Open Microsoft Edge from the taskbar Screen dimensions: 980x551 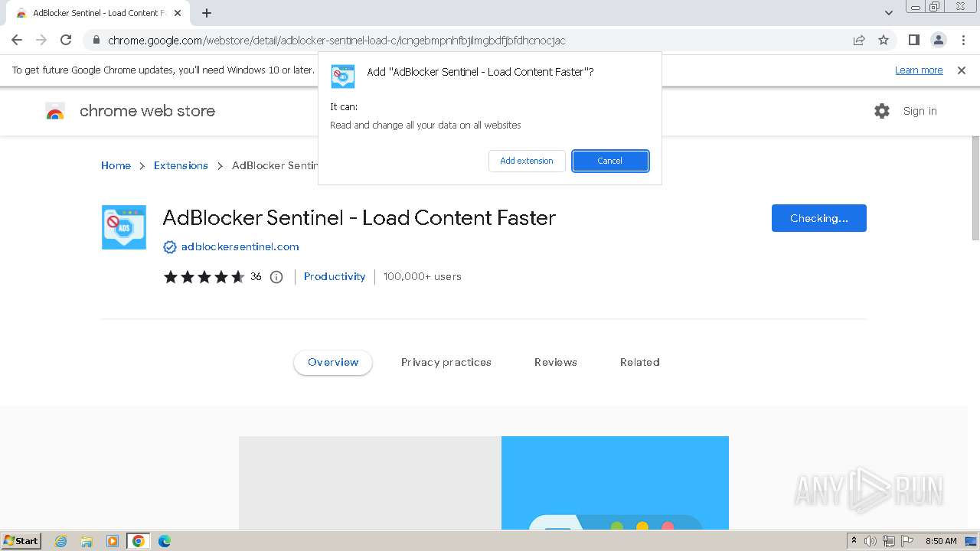point(165,541)
